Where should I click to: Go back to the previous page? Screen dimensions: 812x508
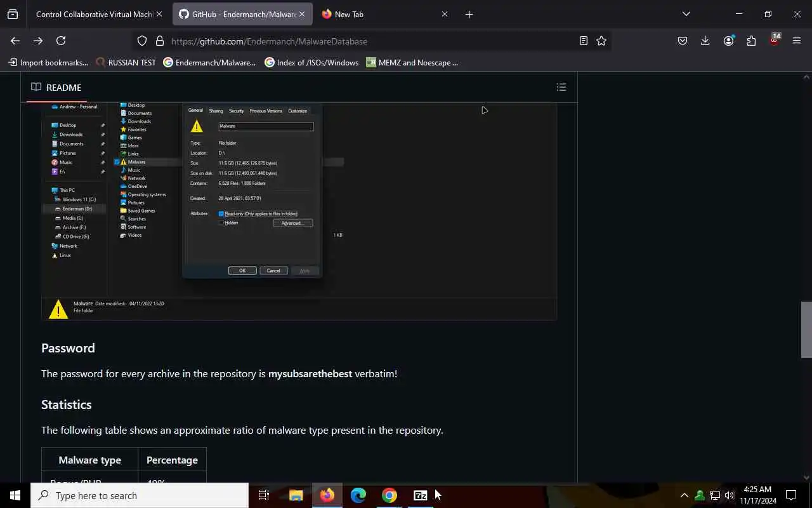(15, 41)
